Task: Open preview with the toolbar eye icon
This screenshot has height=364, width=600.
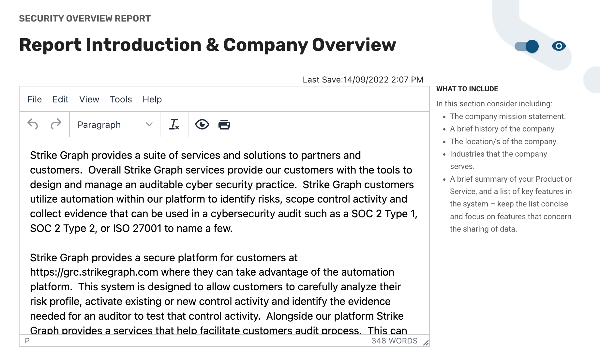Action: click(202, 124)
